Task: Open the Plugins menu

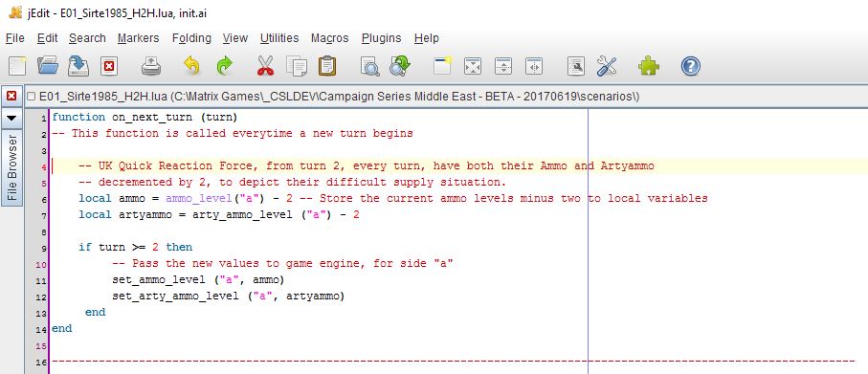Action: pos(382,38)
